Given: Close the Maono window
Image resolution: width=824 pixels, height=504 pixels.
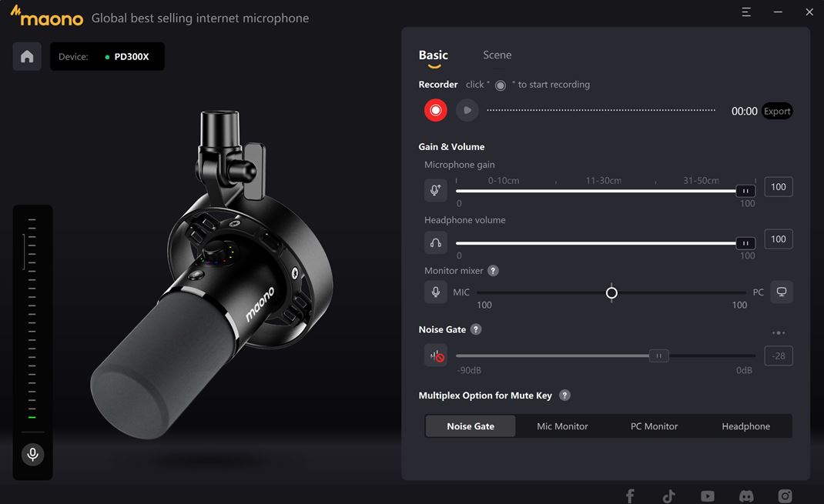Looking at the screenshot, I should click(x=809, y=12).
